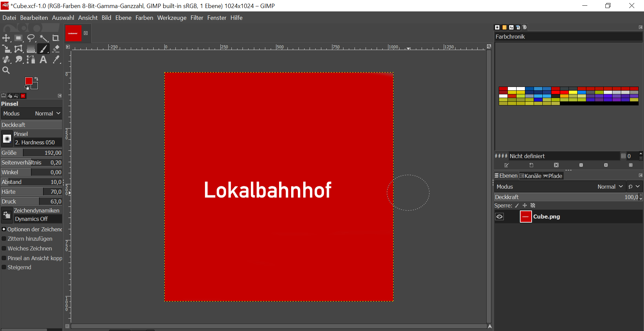Adjust the Größe brush size slider
Screen dimensions: 644x331
[x=32, y=153]
